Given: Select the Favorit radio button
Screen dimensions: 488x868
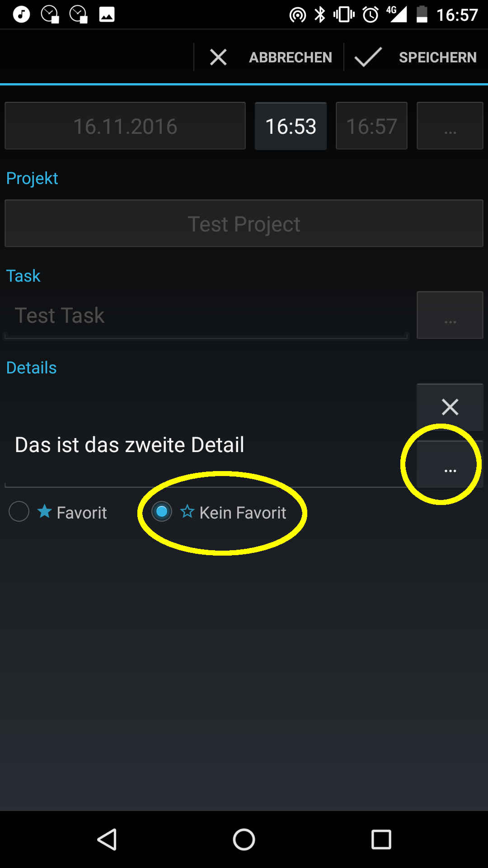Looking at the screenshot, I should (x=19, y=512).
